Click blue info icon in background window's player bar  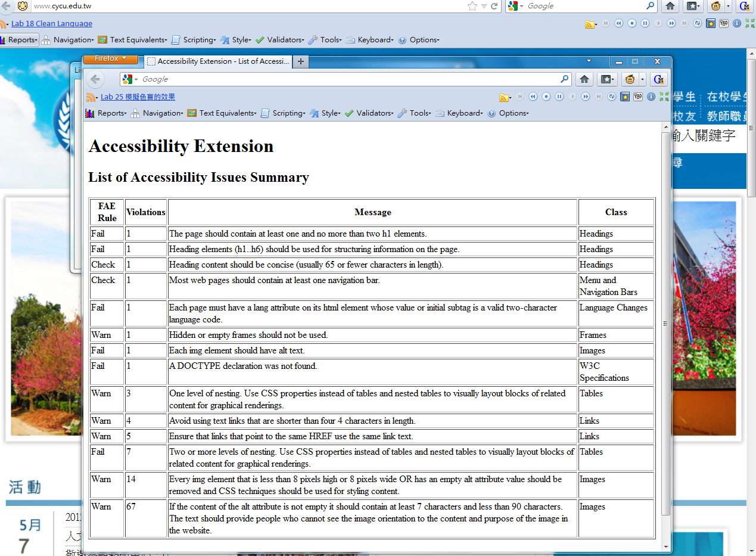[x=737, y=23]
